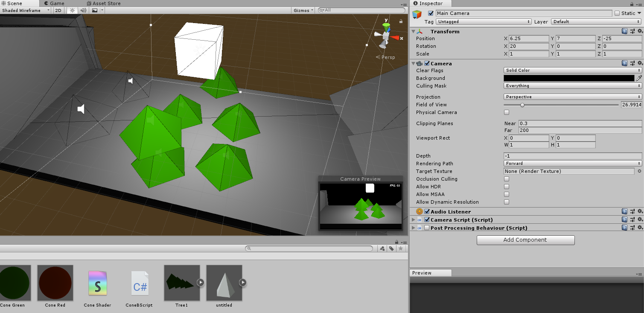Open Projection Perspective dropdown

point(573,97)
